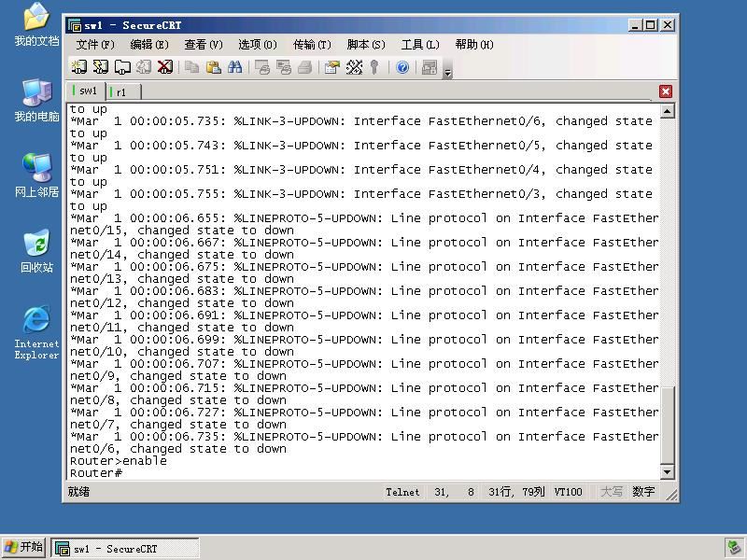Click the keymap editor icon
Viewport: 747px width, 560px height.
pyautogui.click(x=354, y=67)
